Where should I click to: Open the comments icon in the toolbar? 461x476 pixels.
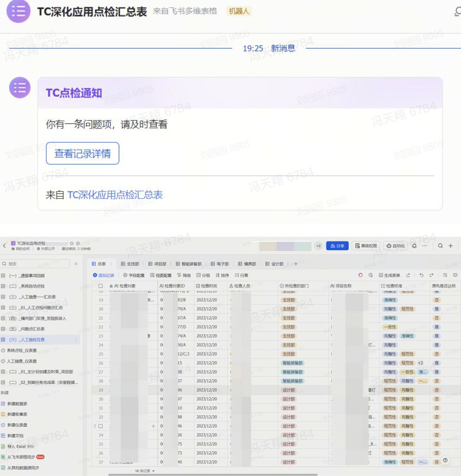pyautogui.click(x=455, y=275)
